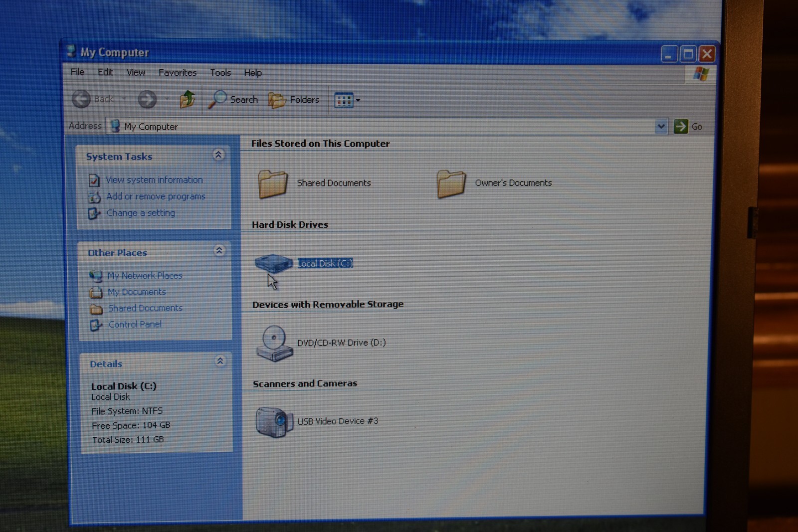Click the Shared Documents folder label
Image resolution: width=798 pixels, height=532 pixels.
pos(334,183)
